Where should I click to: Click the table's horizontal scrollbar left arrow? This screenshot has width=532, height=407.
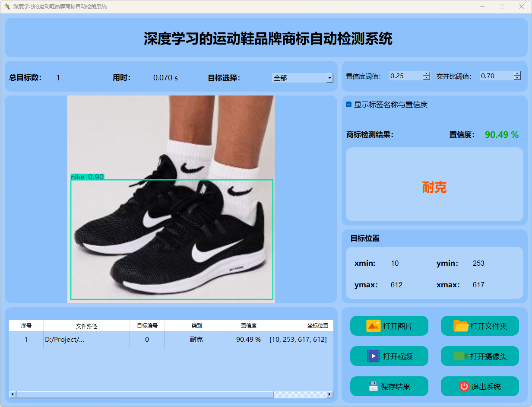(x=13, y=394)
